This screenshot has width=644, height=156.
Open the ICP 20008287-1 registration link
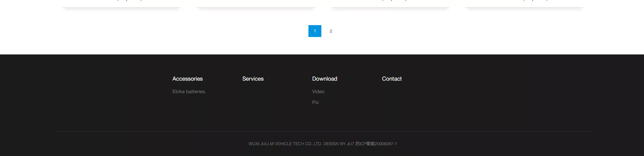point(376,144)
